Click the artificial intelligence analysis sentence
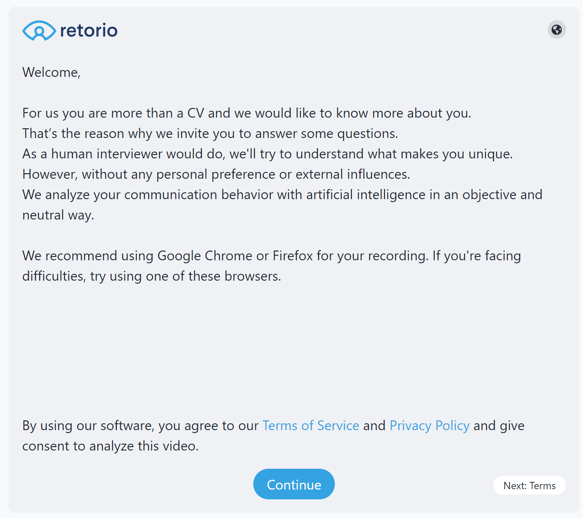The image size is (583, 518). 282,194
